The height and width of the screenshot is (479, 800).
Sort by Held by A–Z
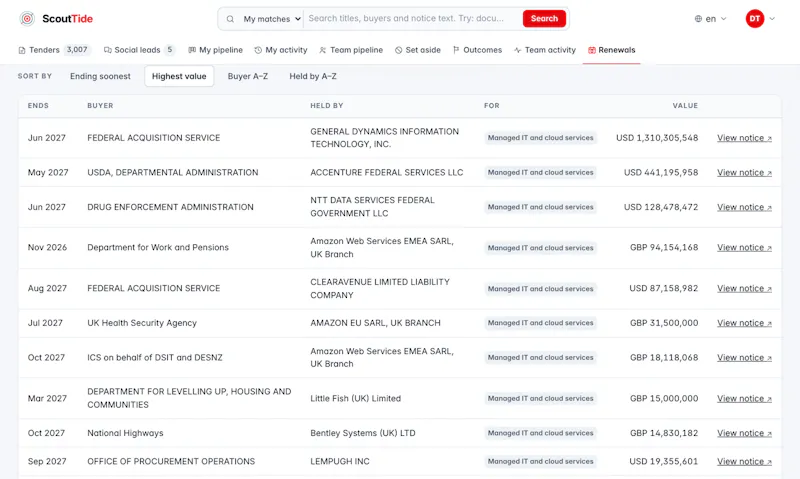tap(313, 76)
